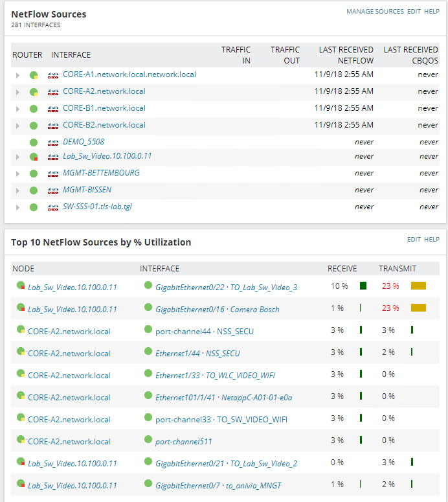Click interface status icon for GigabitEthernet0/22

coord(148,285)
